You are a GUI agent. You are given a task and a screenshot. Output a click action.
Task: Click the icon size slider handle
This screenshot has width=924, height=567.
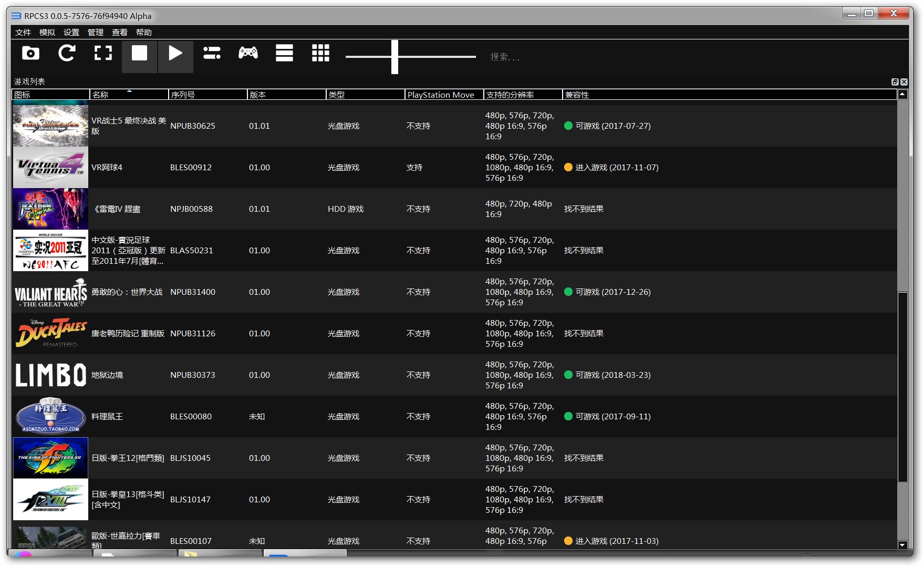[x=394, y=57]
